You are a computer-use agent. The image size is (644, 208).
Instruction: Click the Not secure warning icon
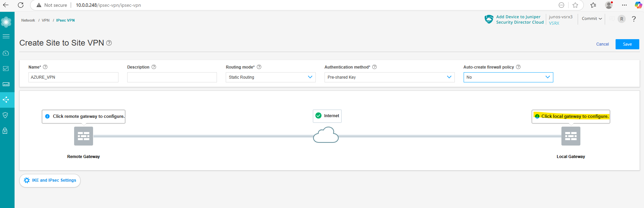point(39,5)
